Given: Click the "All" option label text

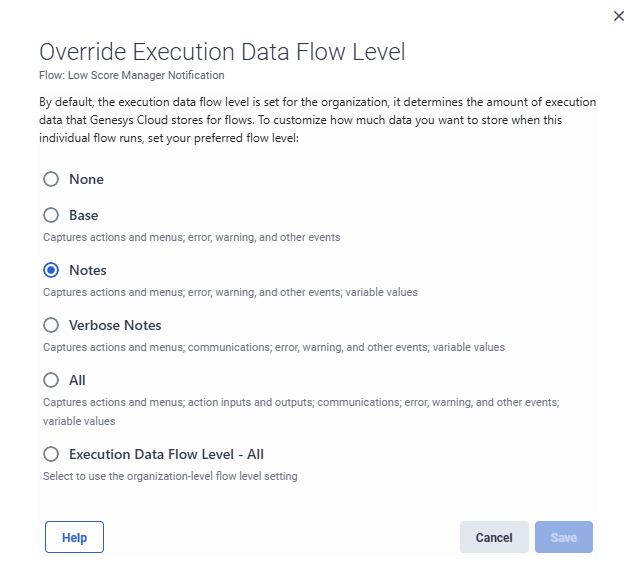Looking at the screenshot, I should [77, 380].
